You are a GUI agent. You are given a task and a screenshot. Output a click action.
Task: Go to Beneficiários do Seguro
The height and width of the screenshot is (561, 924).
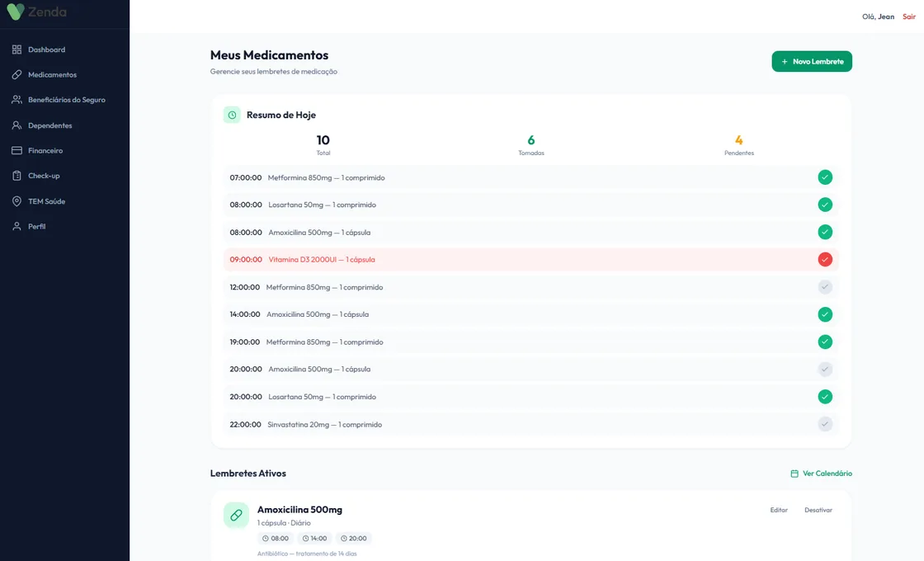click(65, 100)
